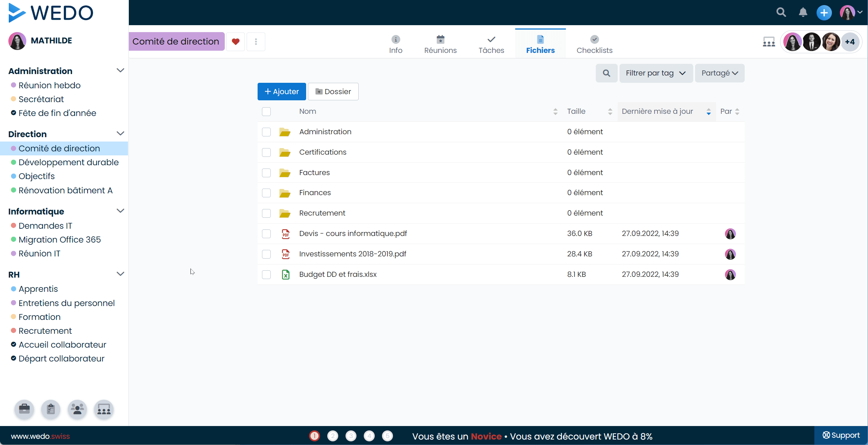Open the file search magnifier icon
This screenshot has height=445, width=868.
(606, 73)
